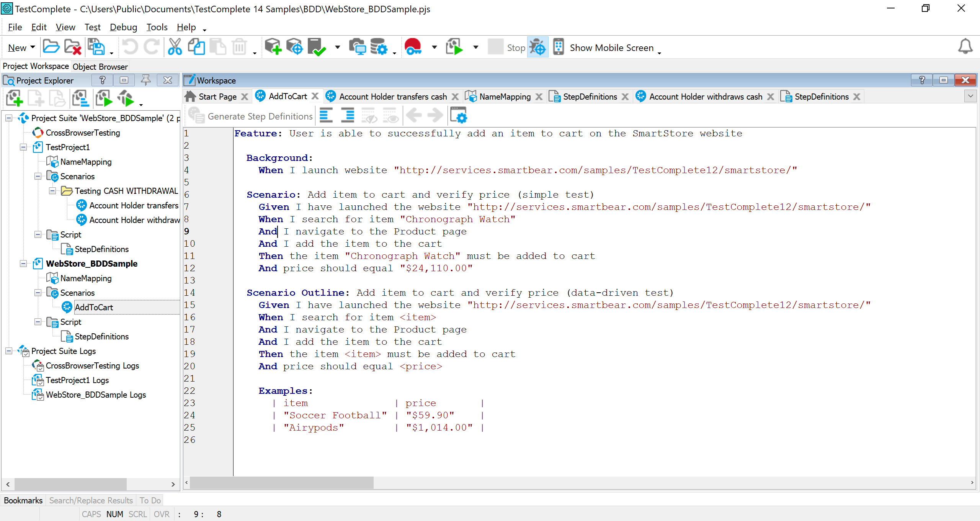Collapse the Testing CASH WITHDRAWAL folder

tap(52, 191)
